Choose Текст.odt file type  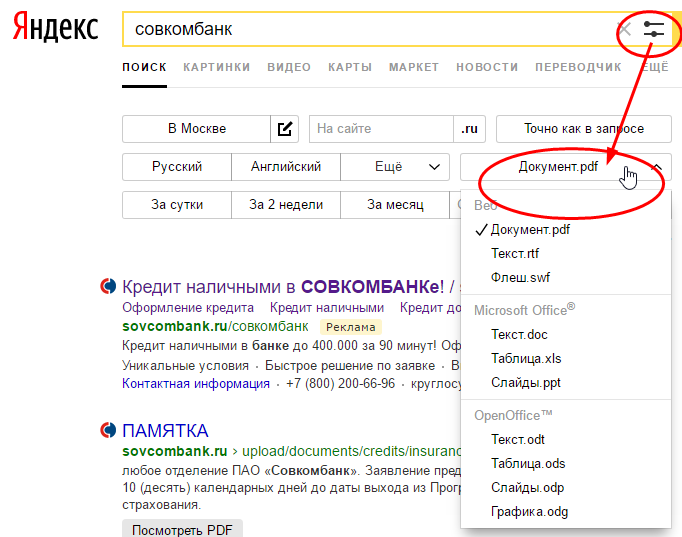(565, 440)
